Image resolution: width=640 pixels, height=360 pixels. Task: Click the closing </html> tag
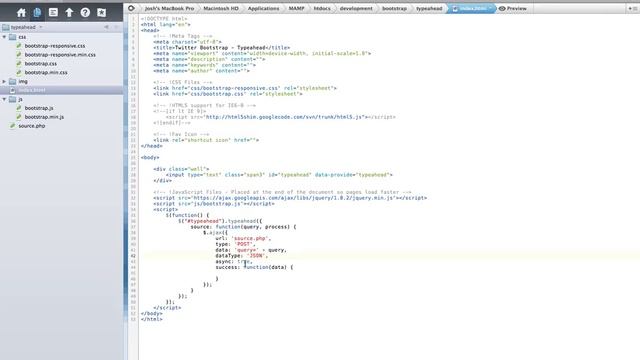pos(151,319)
